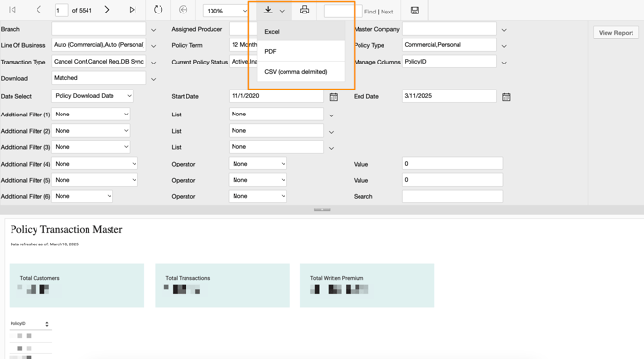Click the current page number field

click(x=62, y=11)
